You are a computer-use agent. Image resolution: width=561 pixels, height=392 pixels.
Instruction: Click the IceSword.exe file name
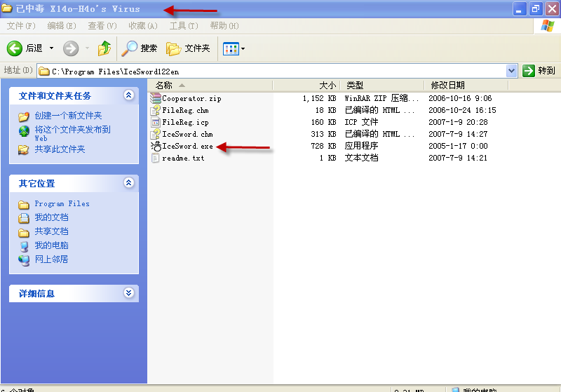[x=187, y=146]
